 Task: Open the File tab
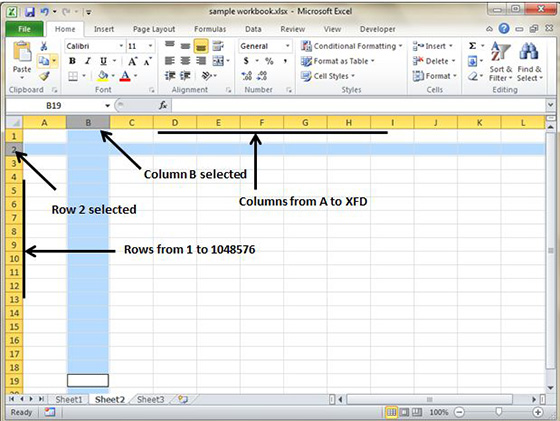24,29
